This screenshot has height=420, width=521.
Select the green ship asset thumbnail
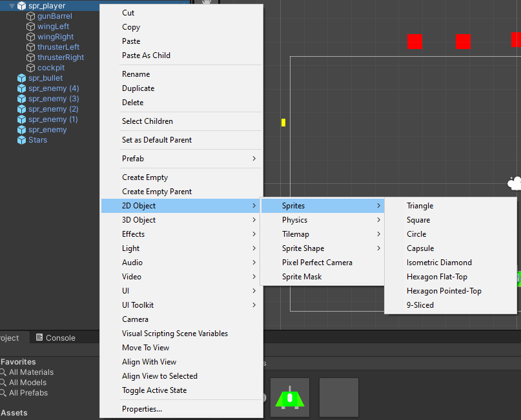[290, 397]
